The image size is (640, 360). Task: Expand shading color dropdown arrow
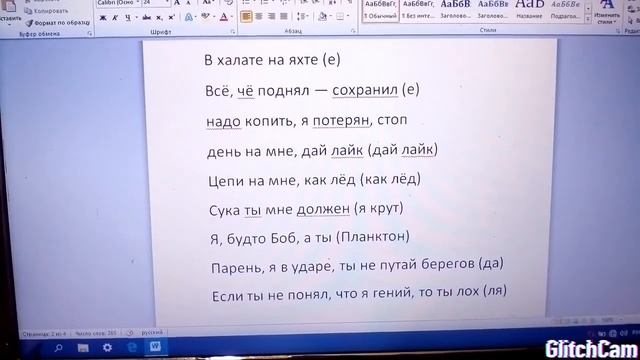coord(330,16)
